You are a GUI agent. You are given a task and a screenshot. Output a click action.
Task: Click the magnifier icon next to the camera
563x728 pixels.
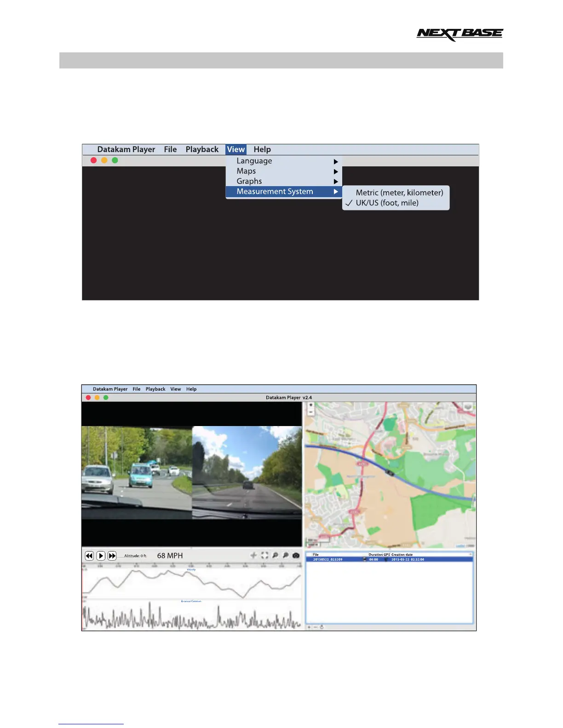[286, 555]
